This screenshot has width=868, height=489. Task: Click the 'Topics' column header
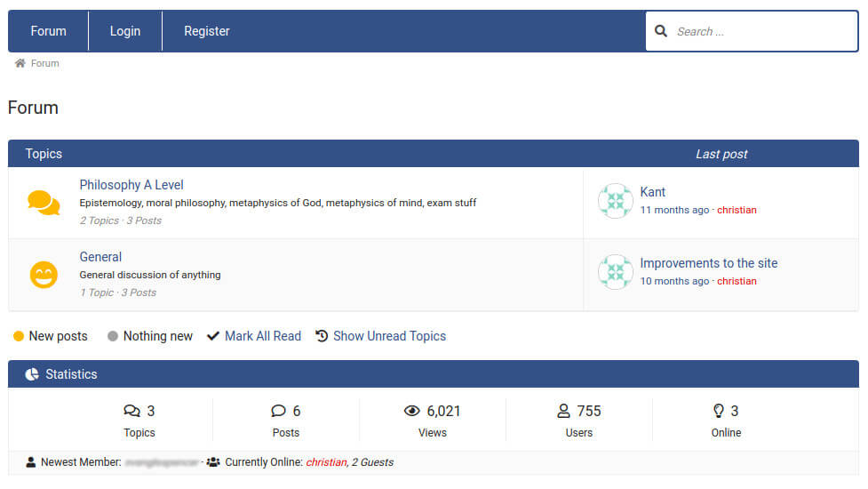[44, 154]
